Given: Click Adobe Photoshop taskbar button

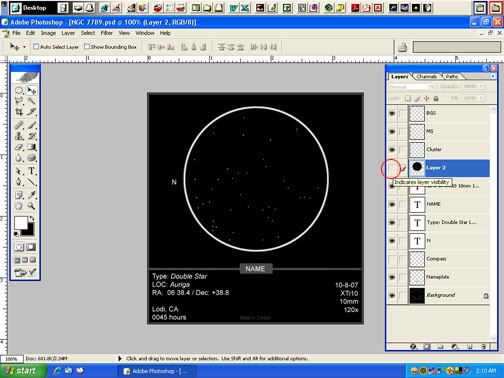Looking at the screenshot, I should click(157, 371).
